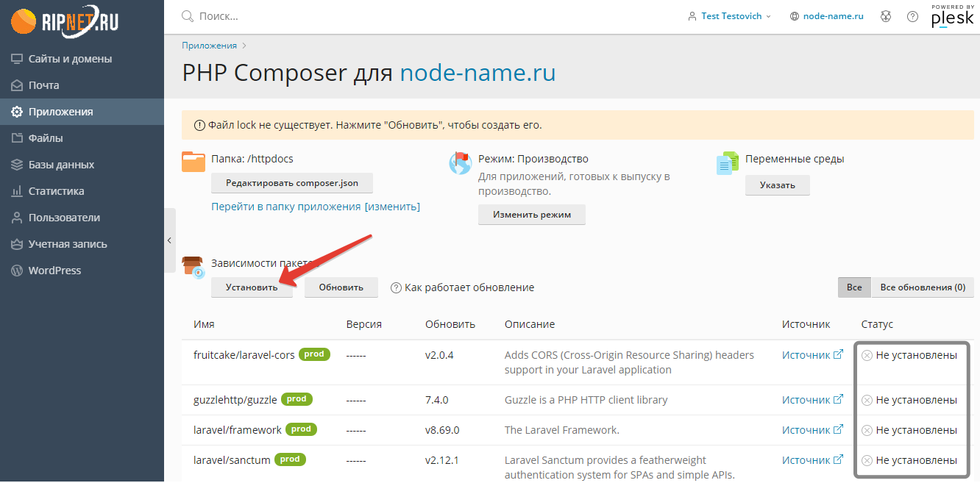The height and width of the screenshot is (483, 980).
Task: Click the Почта envelope icon
Action: pyautogui.click(x=17, y=85)
